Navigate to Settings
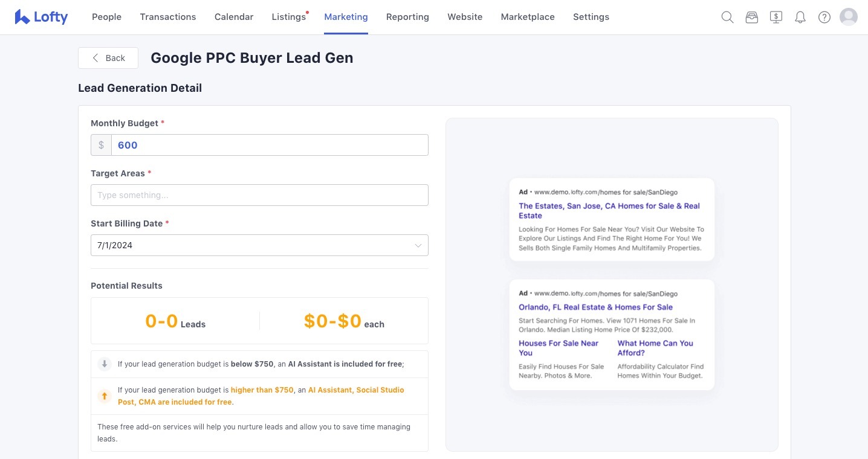Screen dimensions: 868x459 point(591,17)
